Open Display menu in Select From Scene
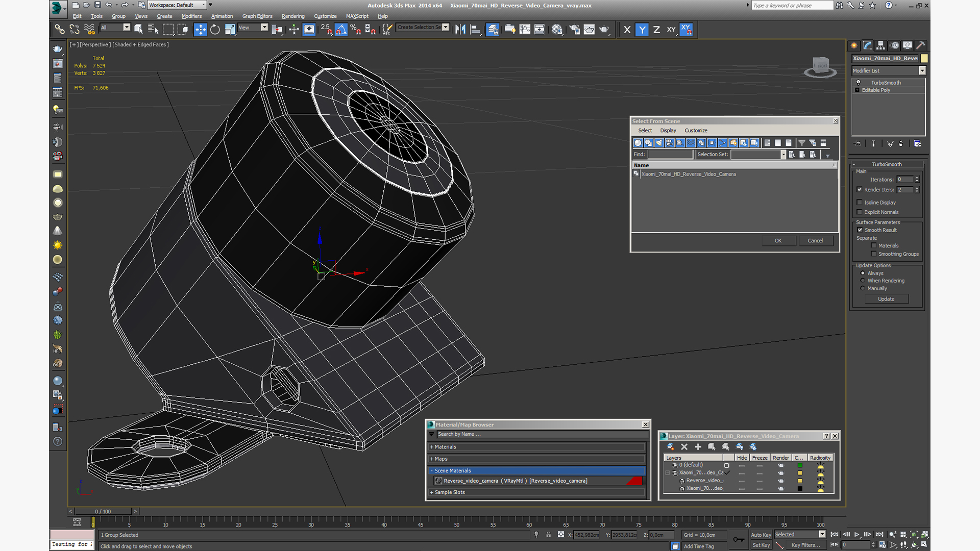 tap(668, 131)
